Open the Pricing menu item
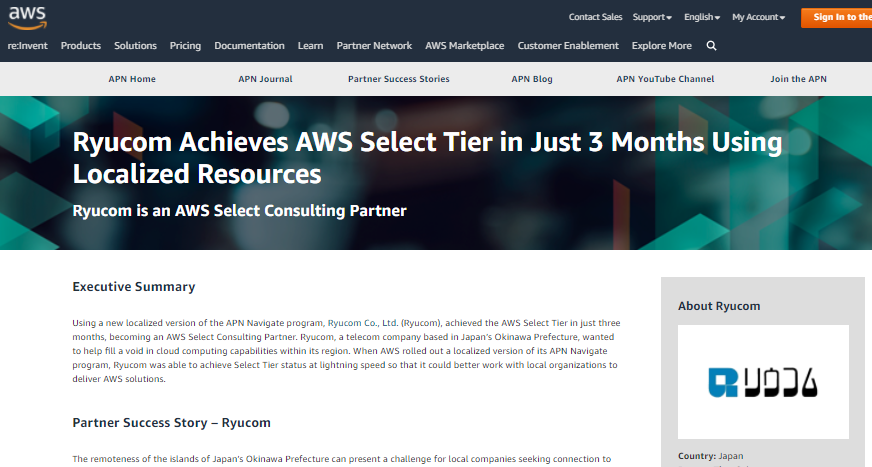This screenshot has height=467, width=872. (185, 46)
